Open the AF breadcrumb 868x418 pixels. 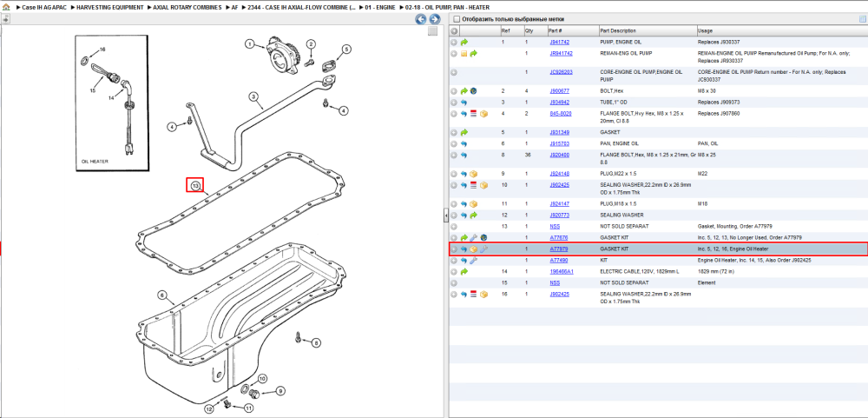pyautogui.click(x=234, y=8)
